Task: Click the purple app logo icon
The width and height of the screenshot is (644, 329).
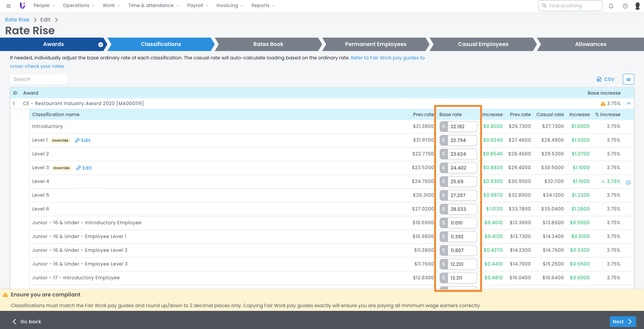Action: pyautogui.click(x=22, y=6)
